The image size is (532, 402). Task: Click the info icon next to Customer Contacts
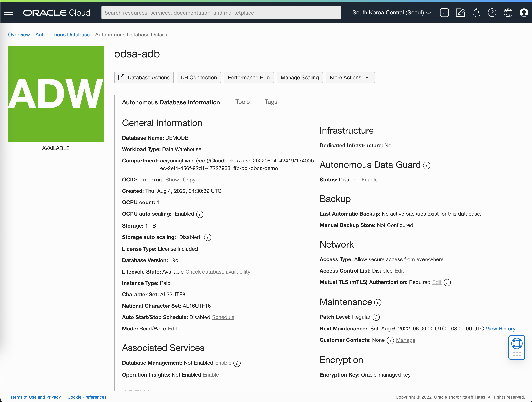pyautogui.click(x=390, y=340)
